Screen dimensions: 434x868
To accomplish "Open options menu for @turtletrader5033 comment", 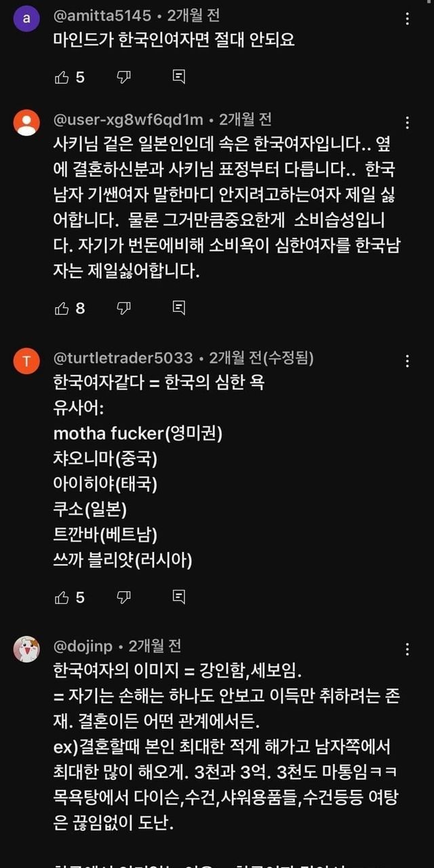I will [407, 361].
